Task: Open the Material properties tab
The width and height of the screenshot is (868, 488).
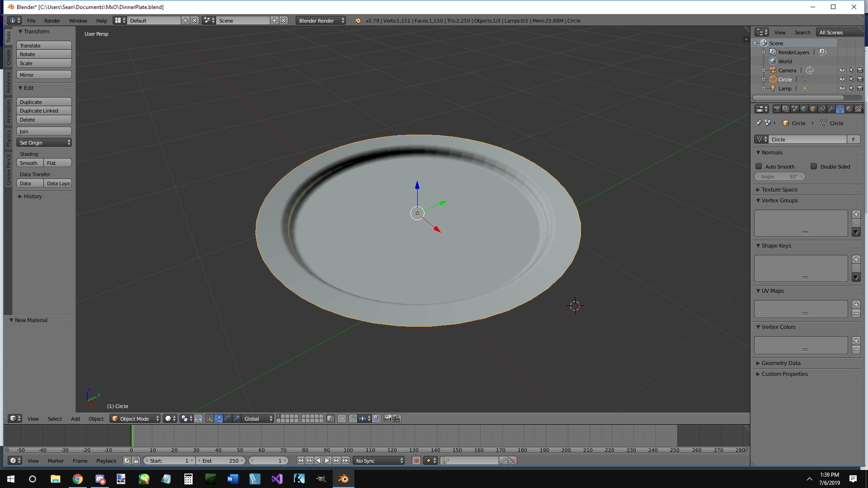Action: pos(849,109)
